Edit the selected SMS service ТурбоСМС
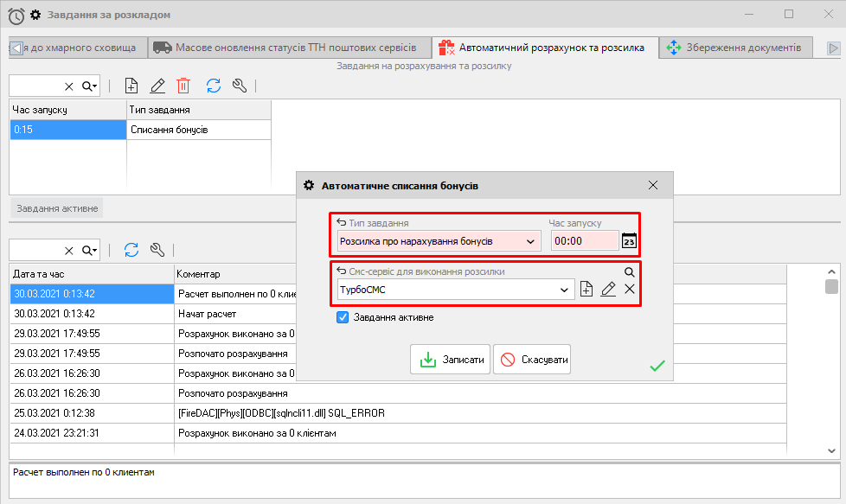This screenshot has width=846, height=504. coord(608,290)
